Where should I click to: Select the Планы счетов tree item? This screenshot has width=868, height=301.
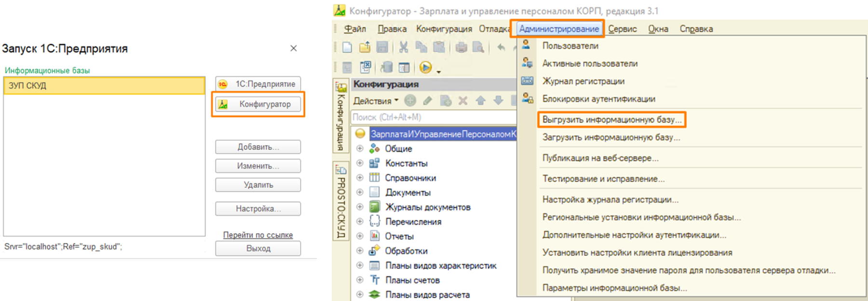[412, 280]
